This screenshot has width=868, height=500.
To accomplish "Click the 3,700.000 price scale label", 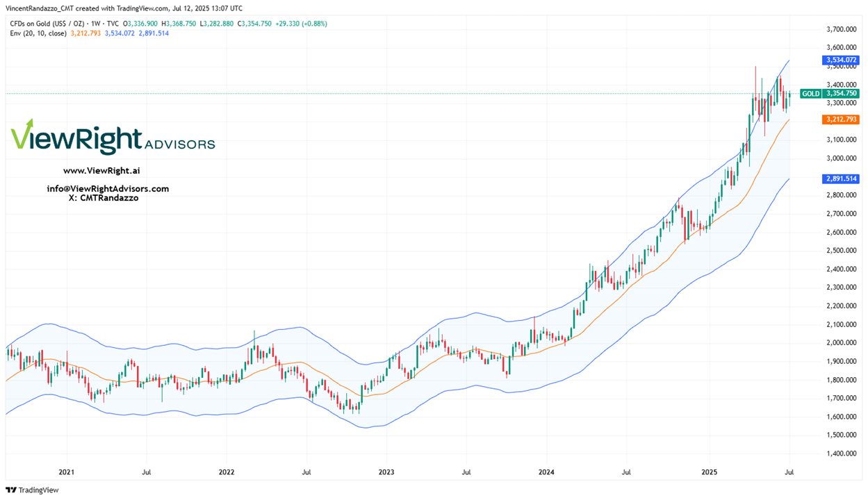I will point(840,29).
